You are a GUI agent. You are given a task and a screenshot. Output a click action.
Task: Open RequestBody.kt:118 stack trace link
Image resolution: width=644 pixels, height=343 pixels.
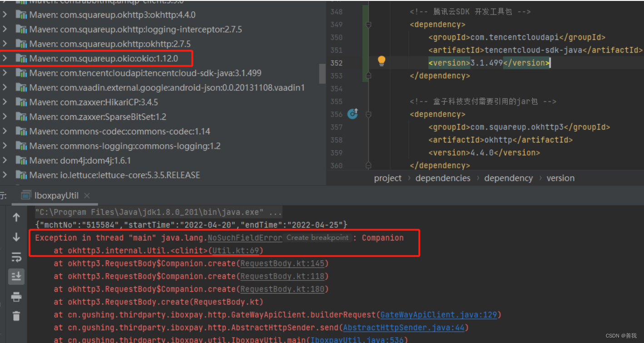pos(282,276)
